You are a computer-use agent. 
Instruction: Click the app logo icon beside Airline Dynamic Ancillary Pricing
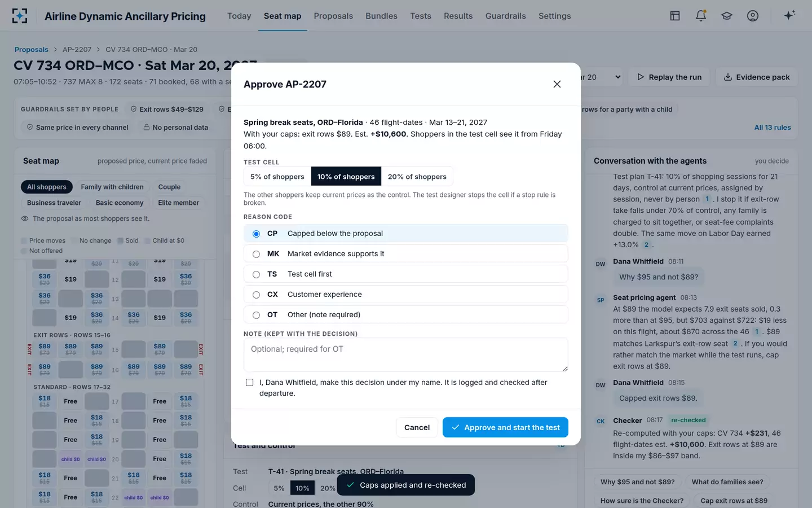click(x=20, y=16)
